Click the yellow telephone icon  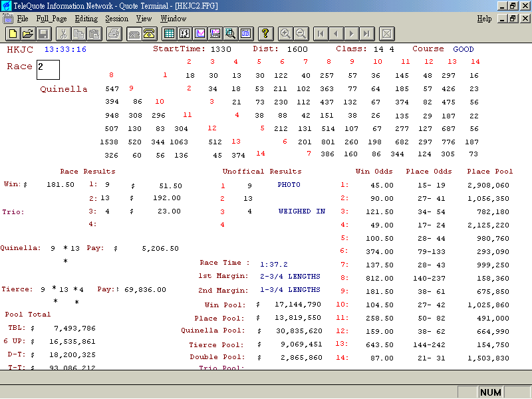click(149, 34)
